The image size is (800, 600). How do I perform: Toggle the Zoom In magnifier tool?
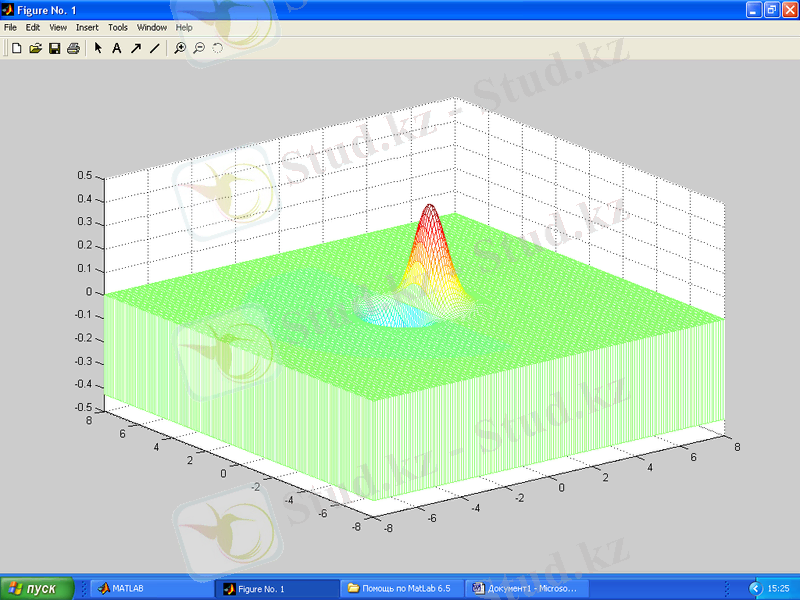tap(180, 47)
